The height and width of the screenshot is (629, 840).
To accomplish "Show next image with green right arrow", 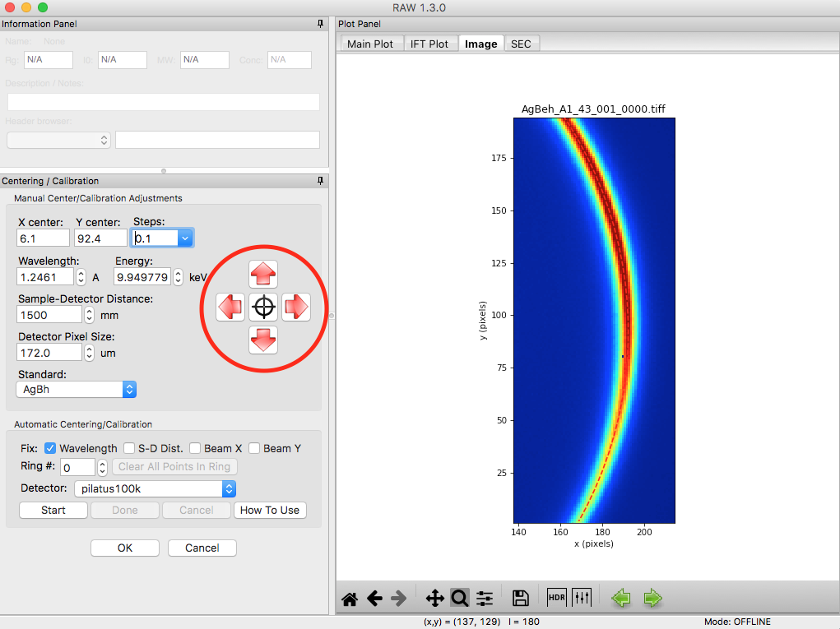I will tap(652, 598).
